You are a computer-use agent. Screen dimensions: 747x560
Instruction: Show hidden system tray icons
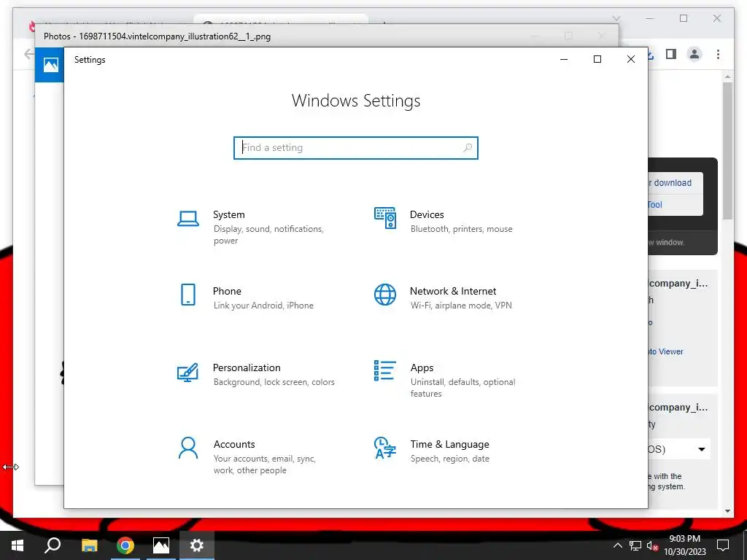point(617,545)
